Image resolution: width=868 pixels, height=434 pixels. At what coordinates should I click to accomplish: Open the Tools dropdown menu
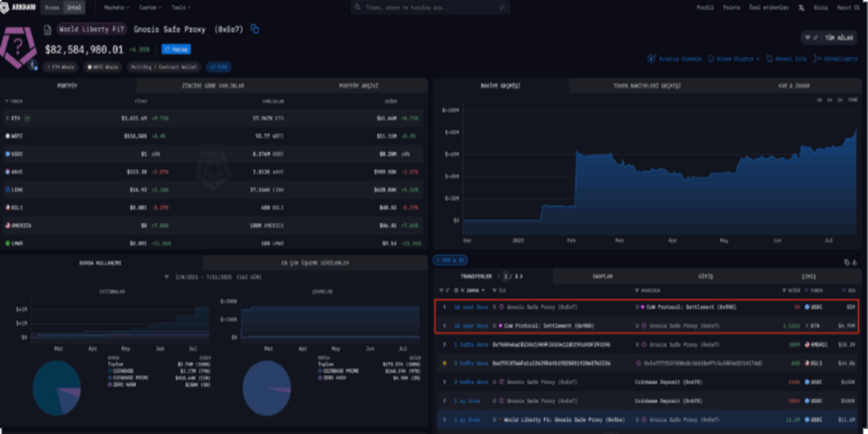pos(180,7)
